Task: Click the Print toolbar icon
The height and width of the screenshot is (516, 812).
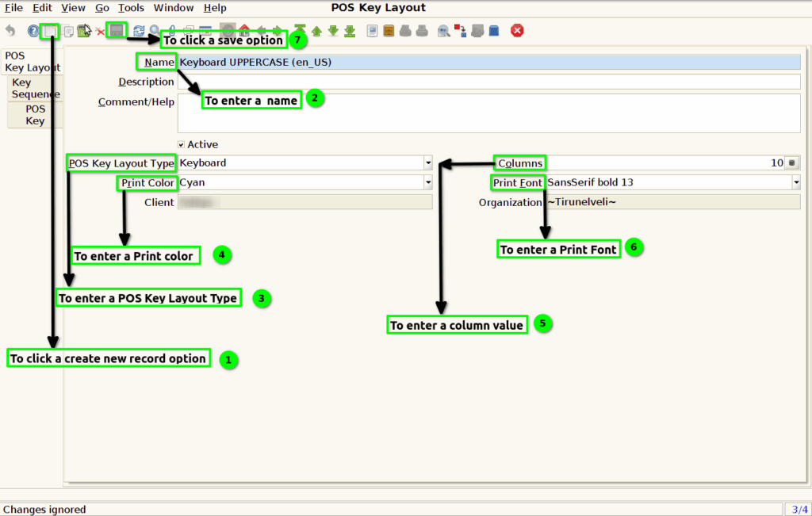Action: pos(422,31)
